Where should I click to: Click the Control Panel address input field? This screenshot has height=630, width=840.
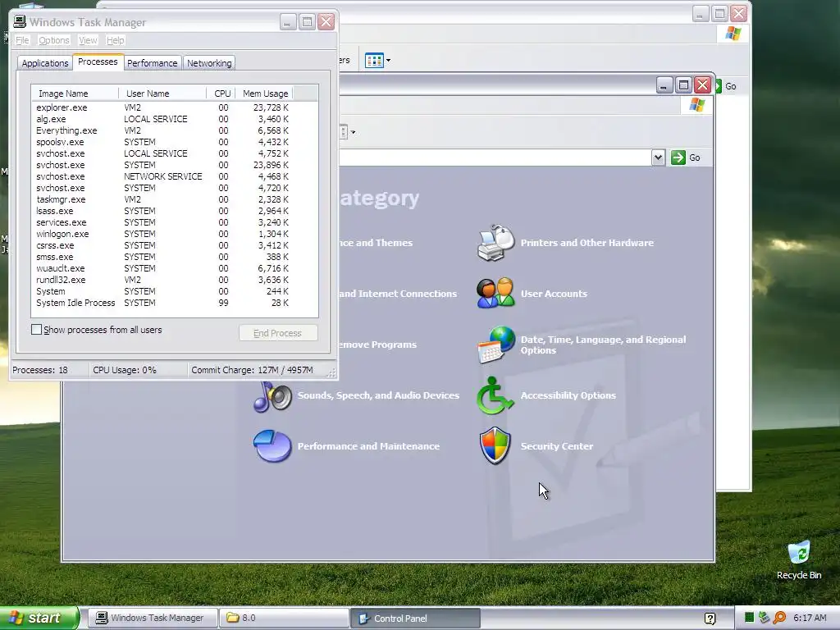tap(495, 157)
